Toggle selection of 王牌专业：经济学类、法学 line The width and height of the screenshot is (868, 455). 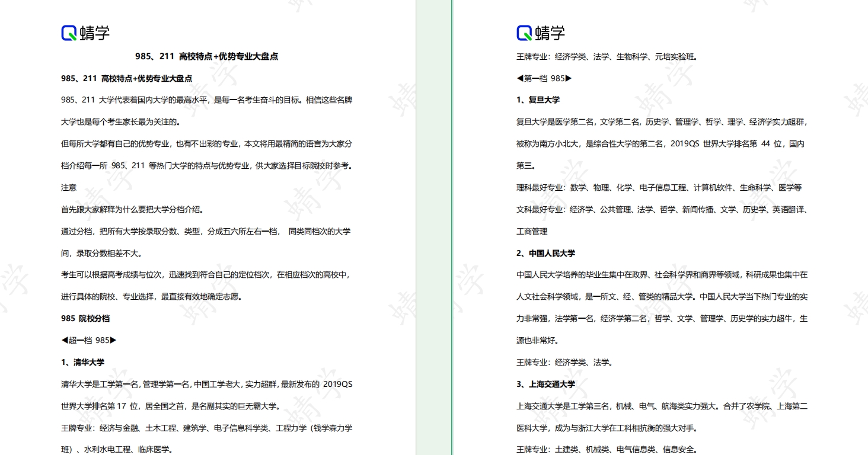(564, 362)
